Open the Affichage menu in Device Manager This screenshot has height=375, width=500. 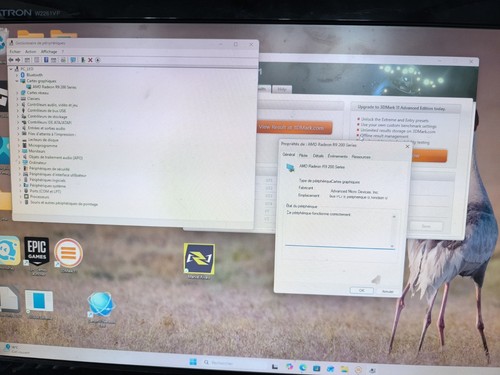click(x=49, y=51)
